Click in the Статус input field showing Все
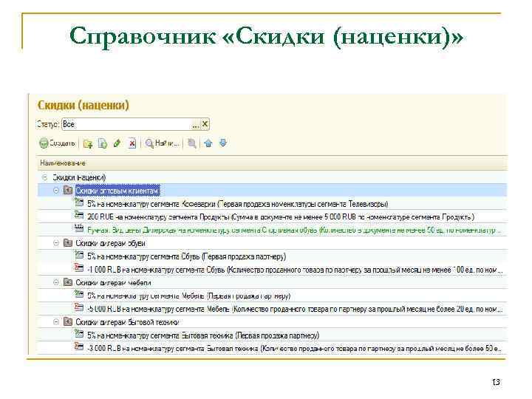Viewport: 532px width, 399px height. click(x=126, y=124)
